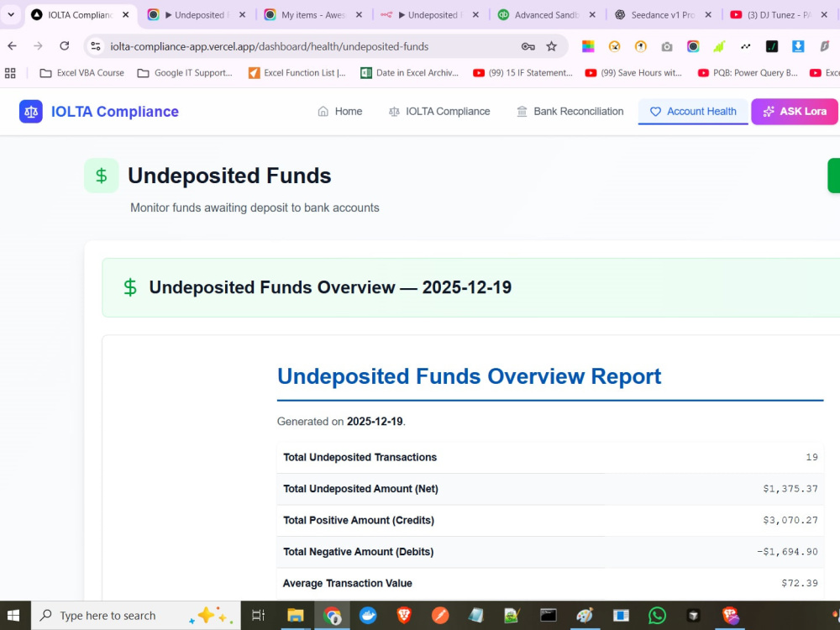This screenshot has width=840, height=630.
Task: Click the Chrome icon on the taskbar
Action: pos(332,616)
